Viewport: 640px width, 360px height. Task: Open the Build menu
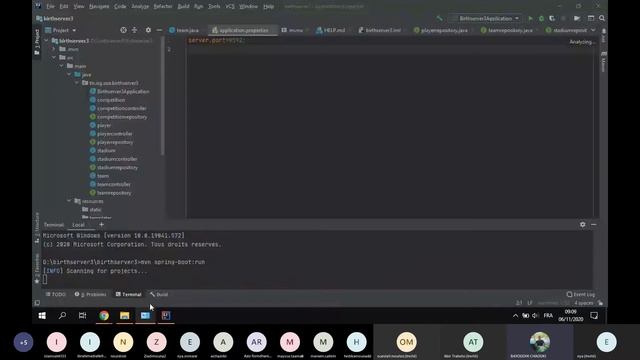pos(183,7)
